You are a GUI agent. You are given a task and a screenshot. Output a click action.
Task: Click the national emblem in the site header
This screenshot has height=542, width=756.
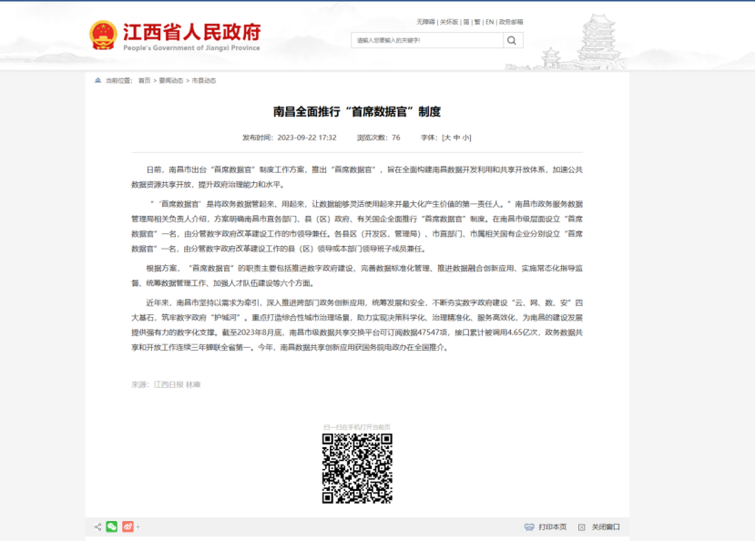pyautogui.click(x=103, y=33)
